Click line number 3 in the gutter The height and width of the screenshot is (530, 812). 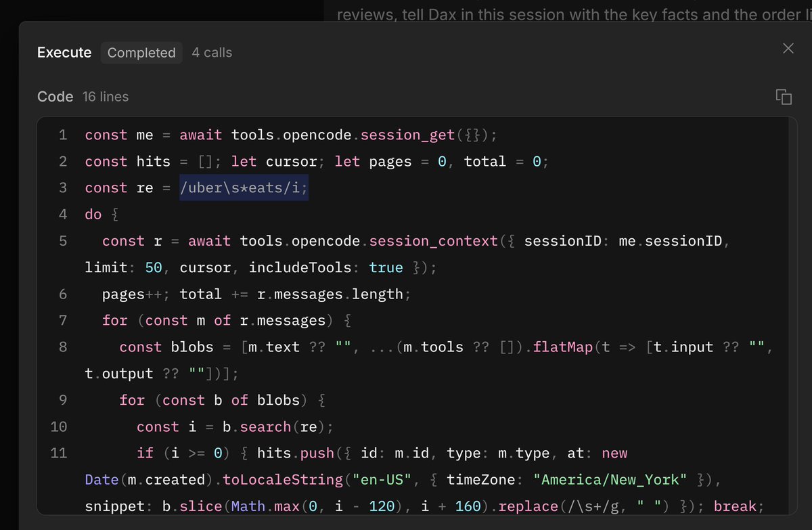click(x=63, y=188)
